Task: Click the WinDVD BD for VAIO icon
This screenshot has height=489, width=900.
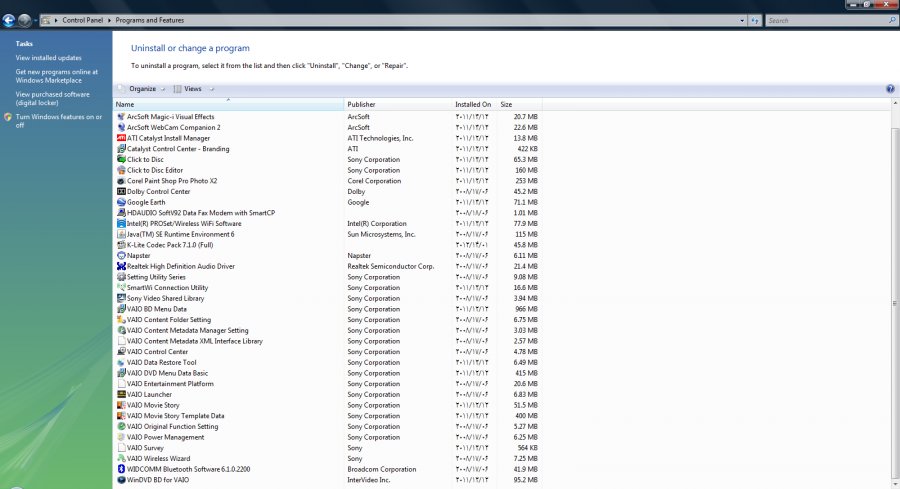Action: (x=121, y=480)
